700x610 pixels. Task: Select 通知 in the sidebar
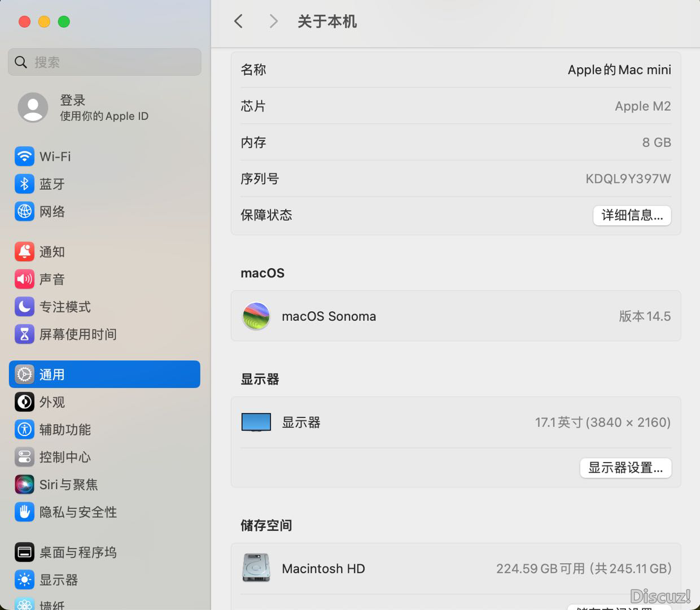tap(104, 251)
